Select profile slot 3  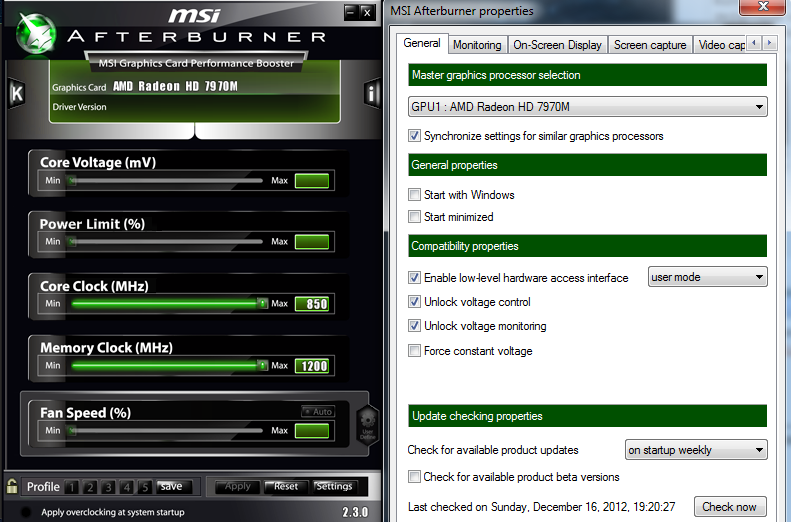[x=108, y=487]
